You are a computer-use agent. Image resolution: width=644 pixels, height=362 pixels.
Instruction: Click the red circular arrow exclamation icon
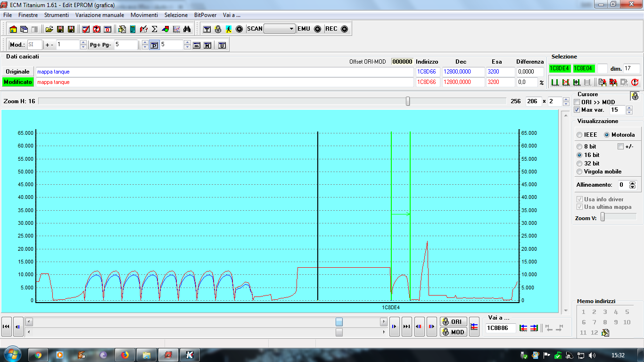[635, 82]
